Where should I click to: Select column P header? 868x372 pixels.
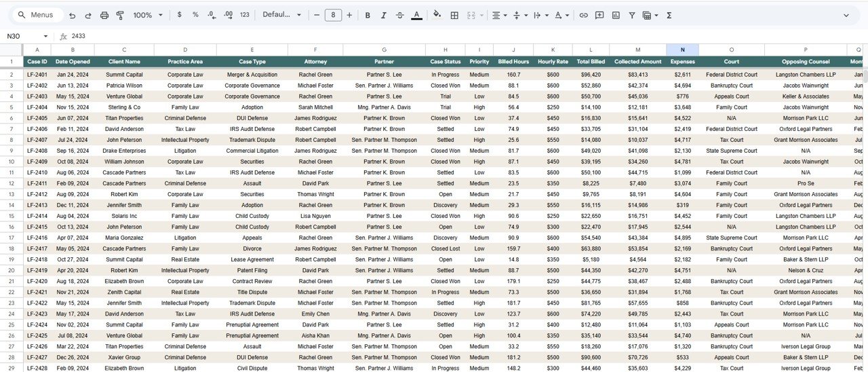tap(805, 50)
